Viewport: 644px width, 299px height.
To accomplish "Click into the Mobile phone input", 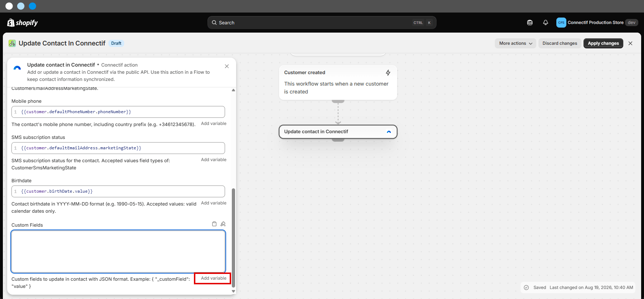I will [118, 112].
